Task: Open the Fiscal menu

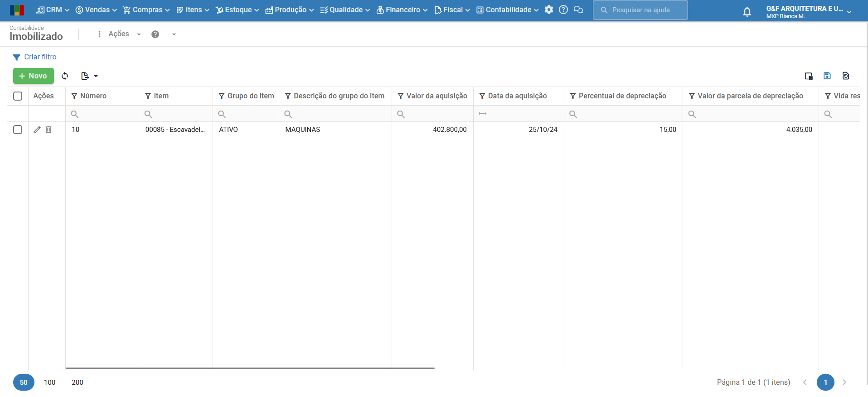Action: pos(452,10)
